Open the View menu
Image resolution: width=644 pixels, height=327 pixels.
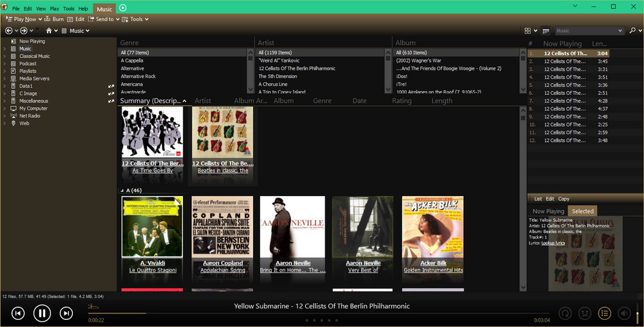pos(41,8)
